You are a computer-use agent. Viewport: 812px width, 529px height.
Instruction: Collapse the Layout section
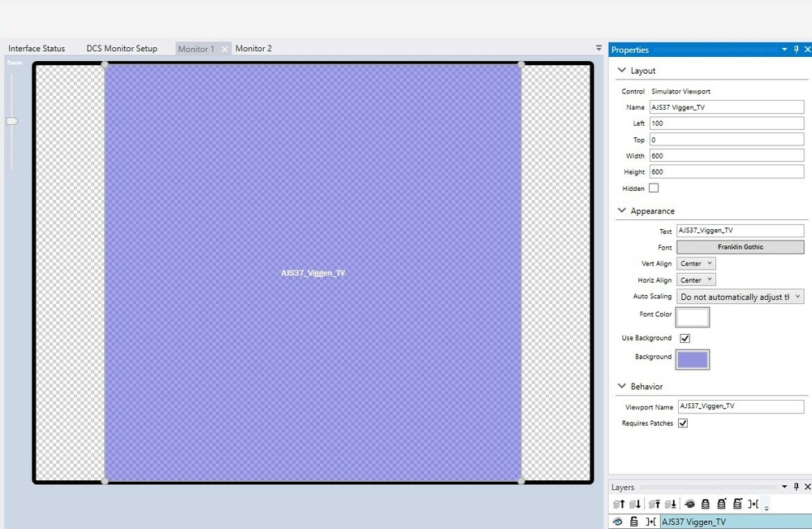point(622,70)
